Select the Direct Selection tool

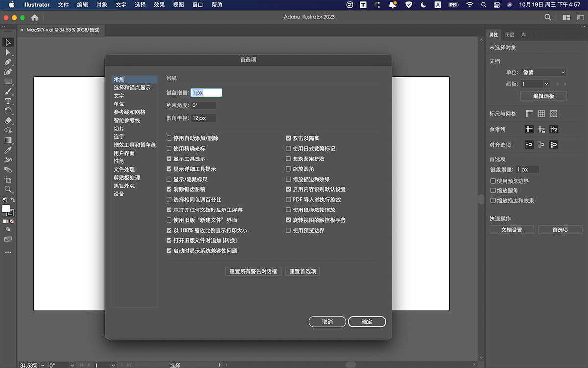8,53
